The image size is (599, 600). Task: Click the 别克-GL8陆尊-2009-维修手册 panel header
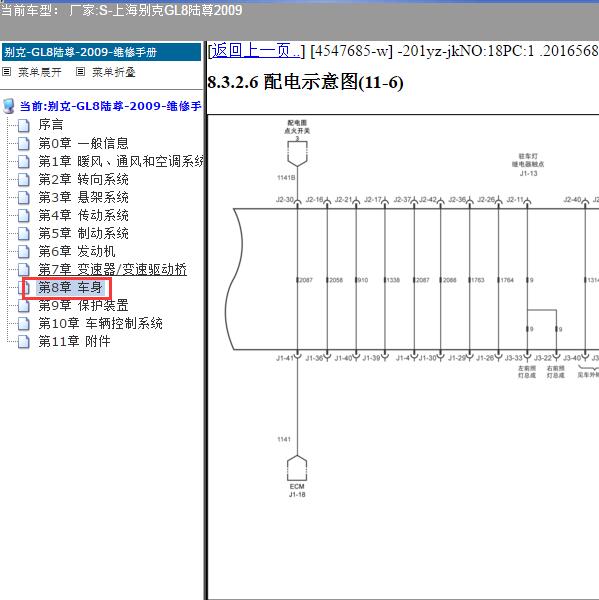pos(101,52)
